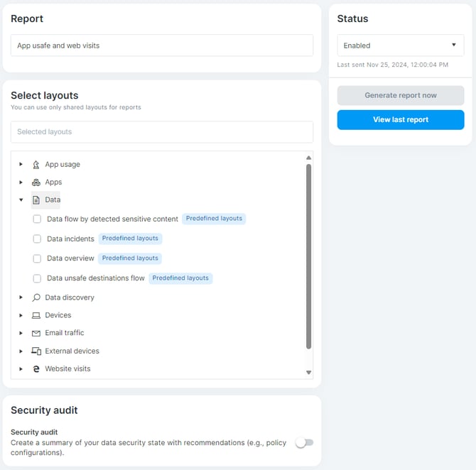This screenshot has width=476, height=470.
Task: Click the layouts list vertical scrollbar
Action: coord(308,256)
